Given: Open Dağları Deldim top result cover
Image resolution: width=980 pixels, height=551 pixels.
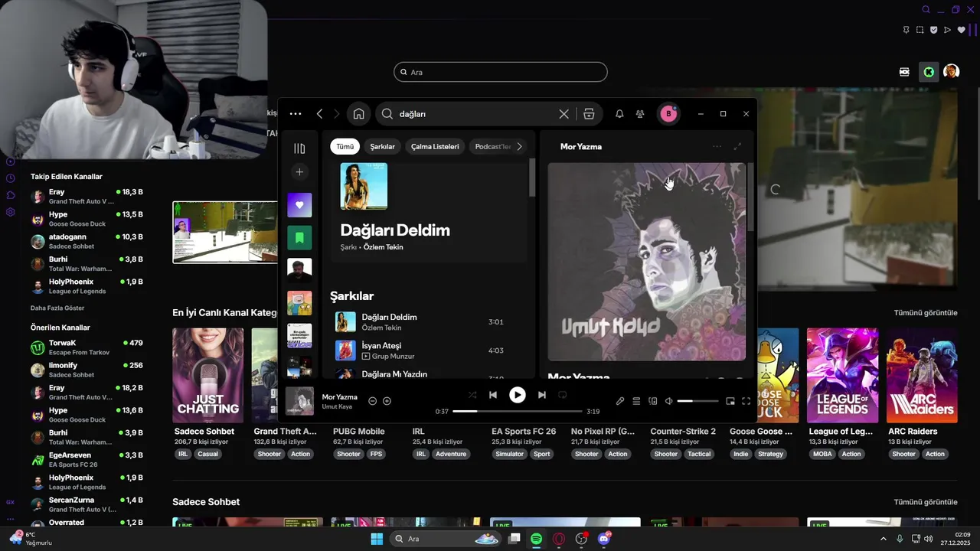Looking at the screenshot, I should pyautogui.click(x=364, y=186).
